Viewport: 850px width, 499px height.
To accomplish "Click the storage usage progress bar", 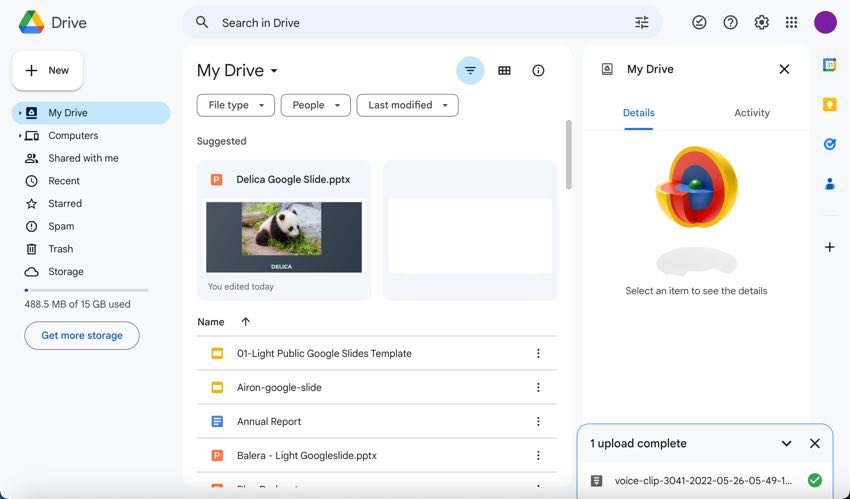I will (x=86, y=290).
